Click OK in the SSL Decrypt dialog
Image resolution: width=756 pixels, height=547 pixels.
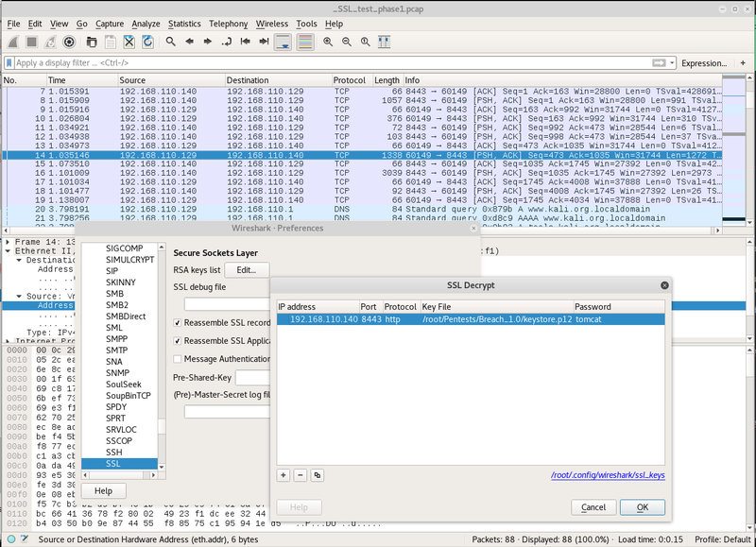tap(642, 507)
